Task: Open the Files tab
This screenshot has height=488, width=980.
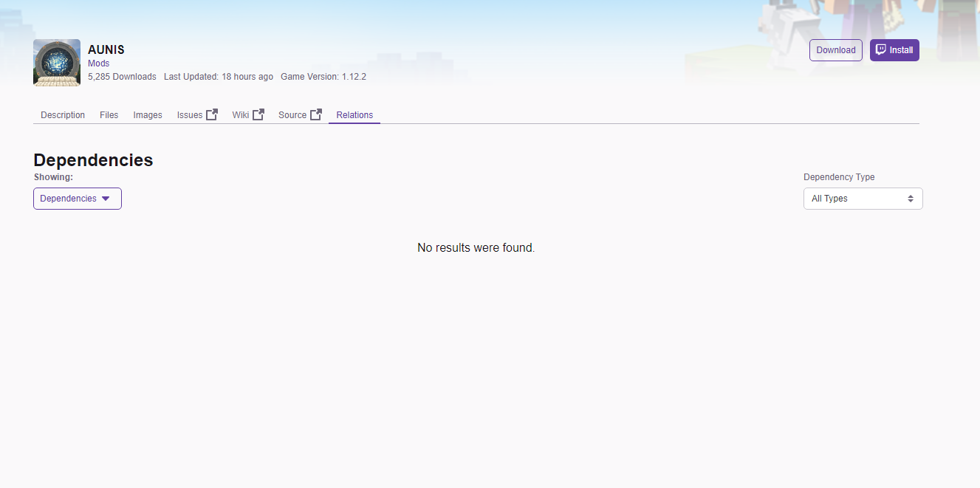Action: [x=109, y=115]
